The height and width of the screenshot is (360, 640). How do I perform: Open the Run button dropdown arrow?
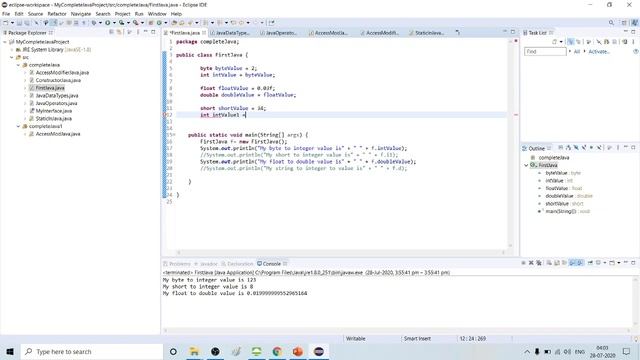tap(114, 23)
